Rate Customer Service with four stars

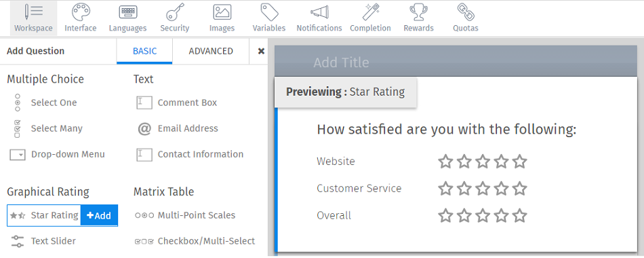click(501, 189)
